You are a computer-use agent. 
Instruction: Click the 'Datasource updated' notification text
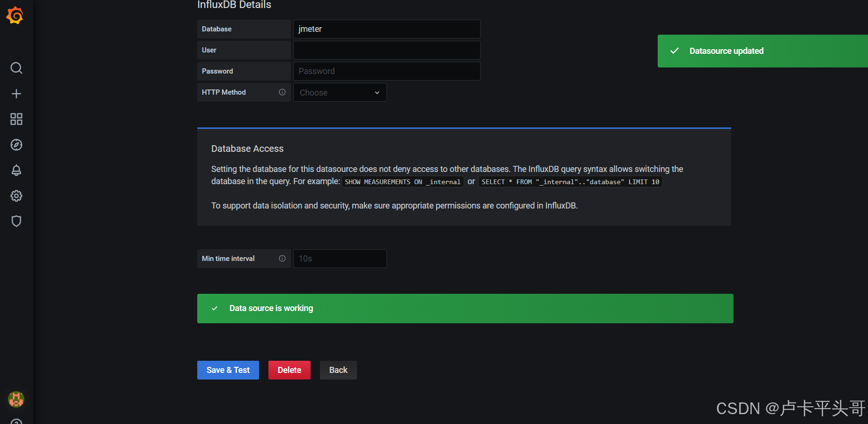pos(727,51)
